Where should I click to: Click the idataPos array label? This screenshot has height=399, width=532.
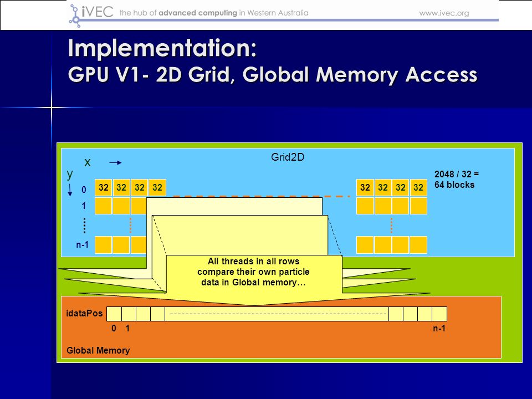(84, 313)
